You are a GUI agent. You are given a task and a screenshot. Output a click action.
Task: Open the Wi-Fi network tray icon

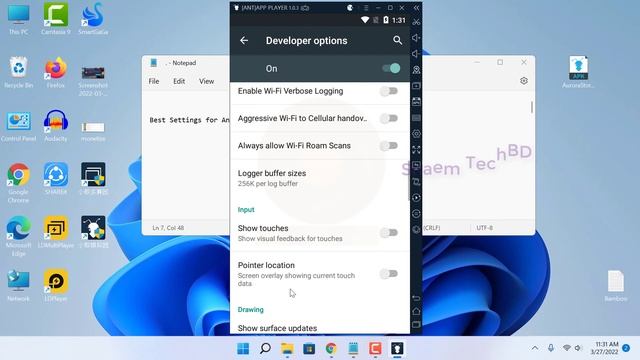[567, 348]
